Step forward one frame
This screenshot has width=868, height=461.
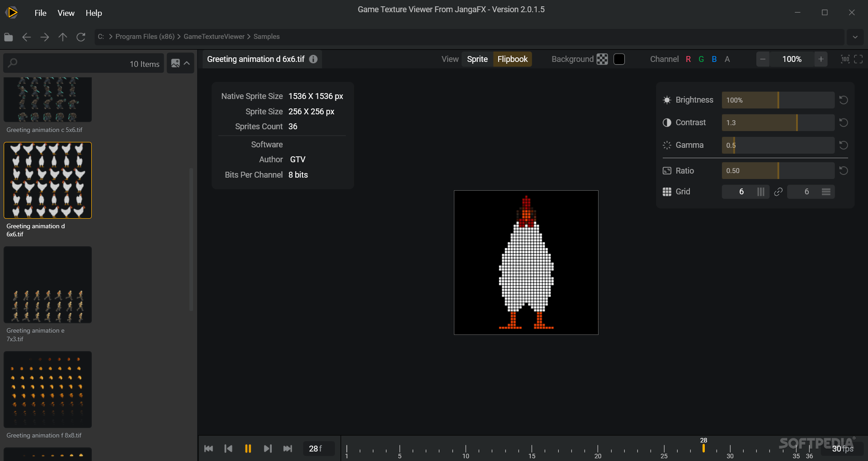268,448
